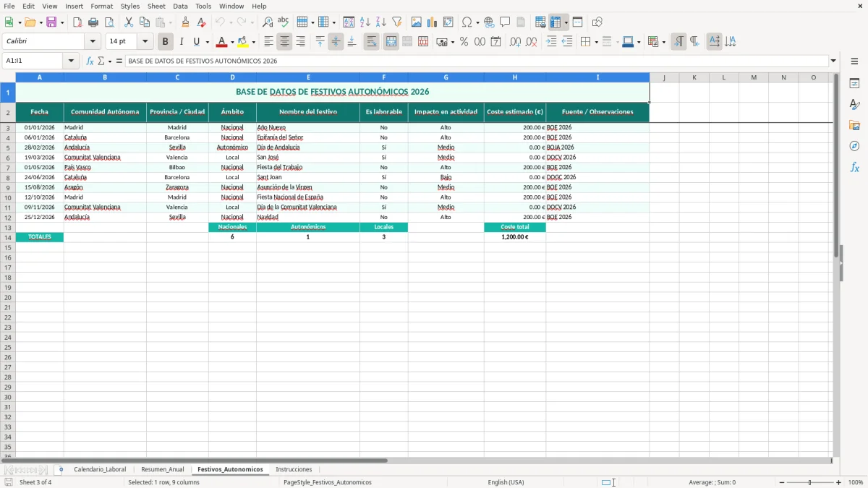This screenshot has height=488, width=868.
Task: Click Define Print Area icon
Action: point(540,22)
